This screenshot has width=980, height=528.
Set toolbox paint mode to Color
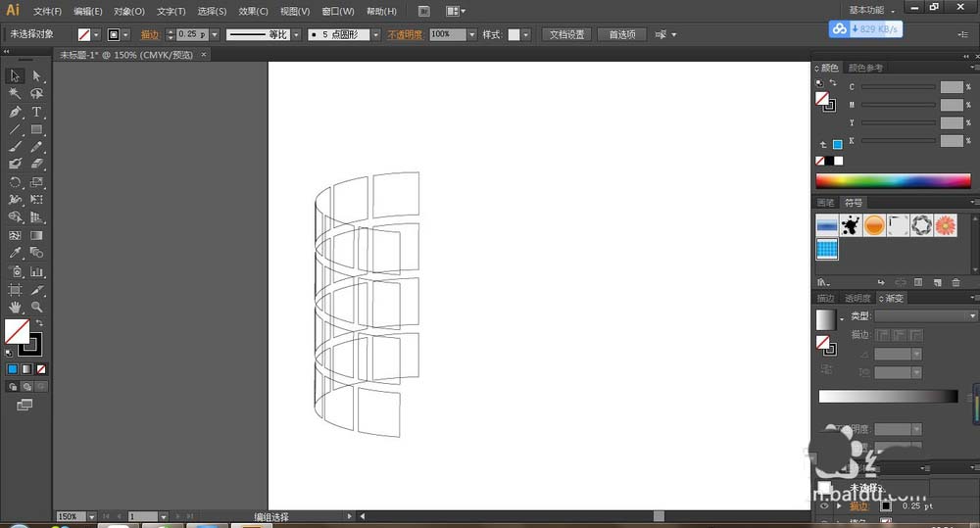coord(13,369)
